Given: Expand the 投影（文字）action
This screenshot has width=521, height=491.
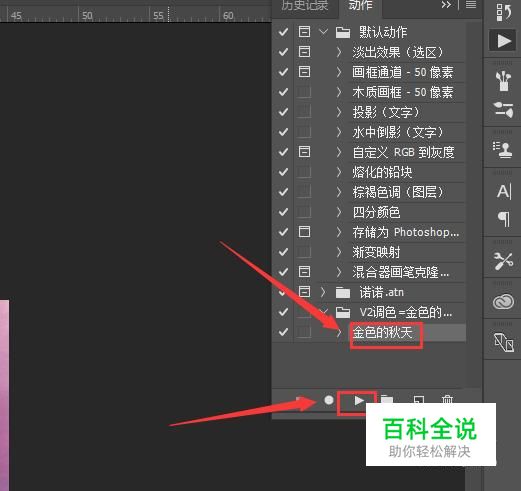Looking at the screenshot, I should tap(339, 112).
